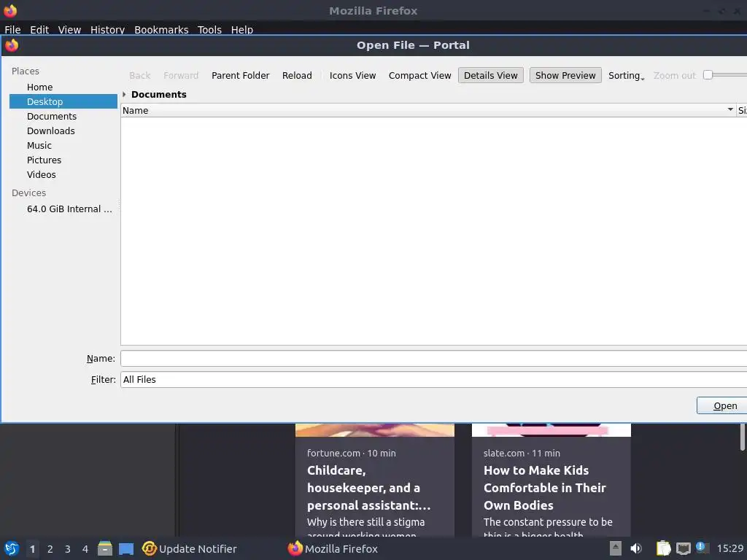Open the fortune.com Childcare article
The image size is (747, 560).
[368, 488]
